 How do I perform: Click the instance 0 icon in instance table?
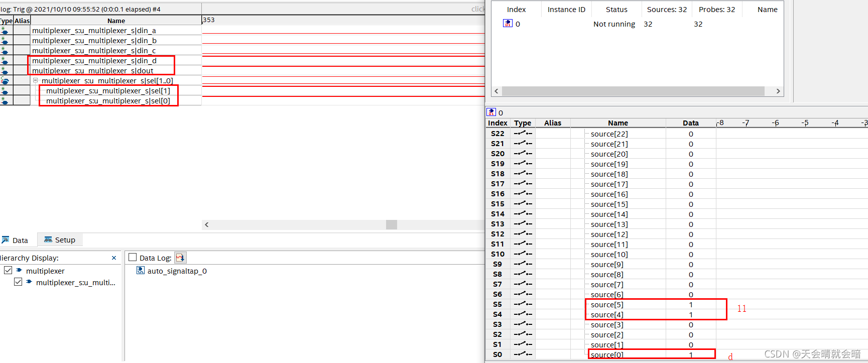pyautogui.click(x=508, y=24)
